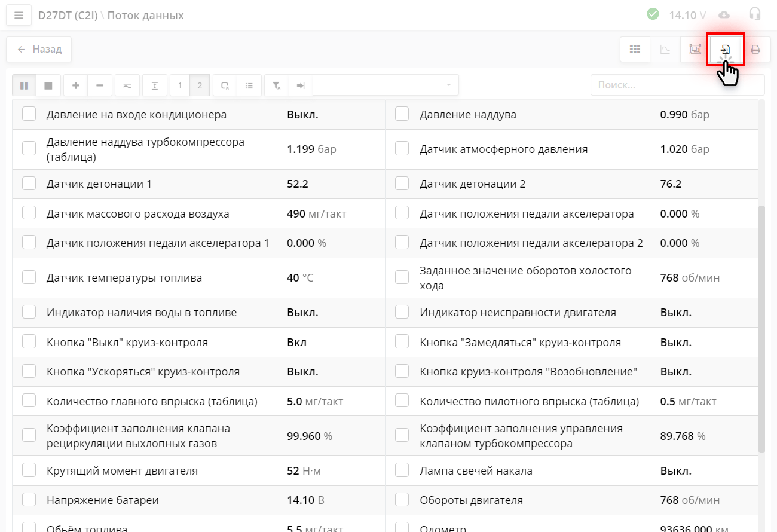Stop the data stream with square button
Viewport: 777px width, 532px height.
click(48, 85)
